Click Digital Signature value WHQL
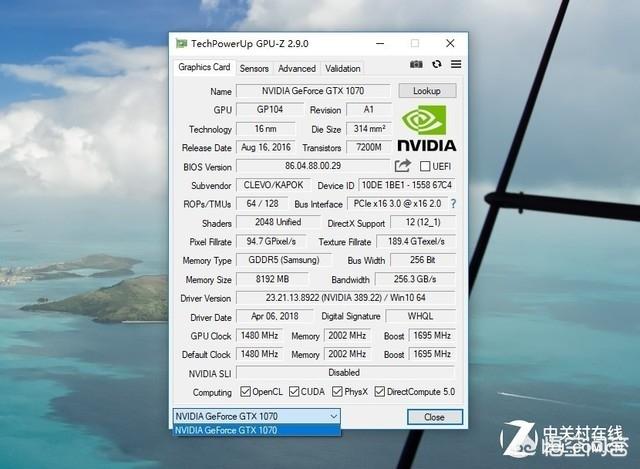This screenshot has width=640, height=469. coord(420,316)
